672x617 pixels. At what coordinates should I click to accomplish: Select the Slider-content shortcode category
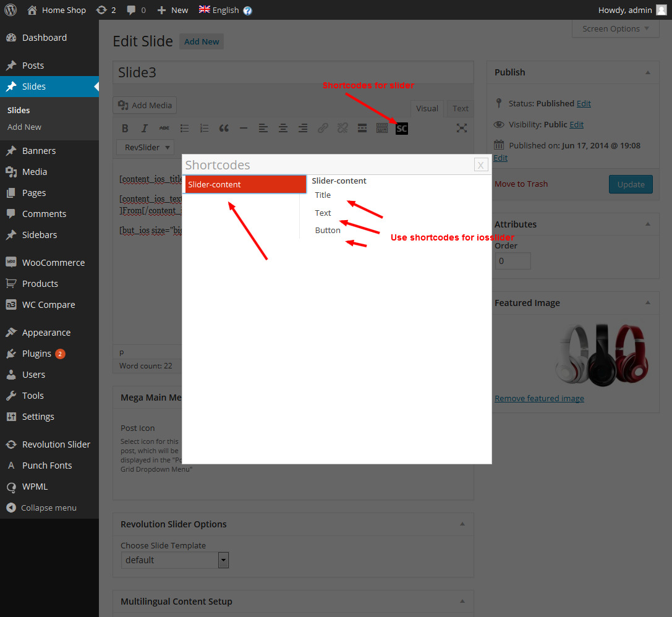click(x=245, y=184)
